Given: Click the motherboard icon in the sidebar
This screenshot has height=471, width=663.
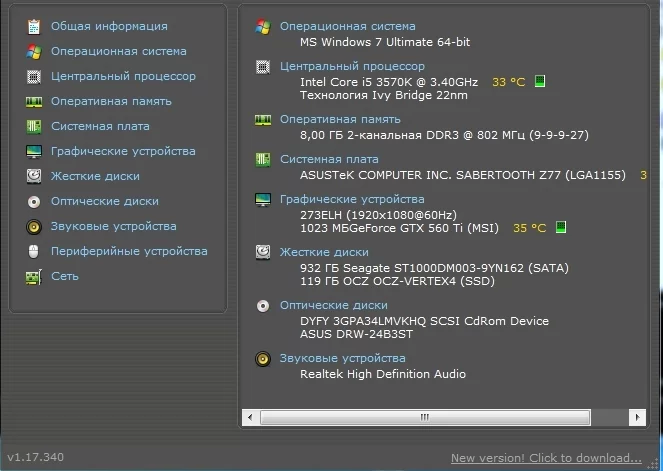Looking at the screenshot, I should click(x=34, y=126).
